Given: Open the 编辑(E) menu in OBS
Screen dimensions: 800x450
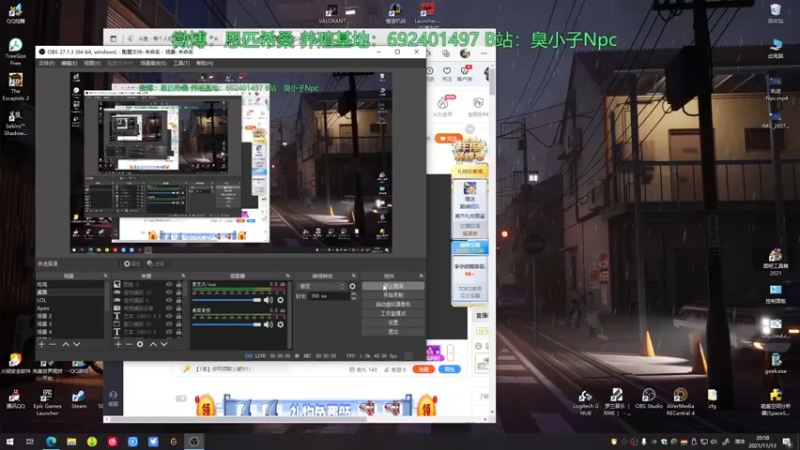Looking at the screenshot, I should coord(69,63).
